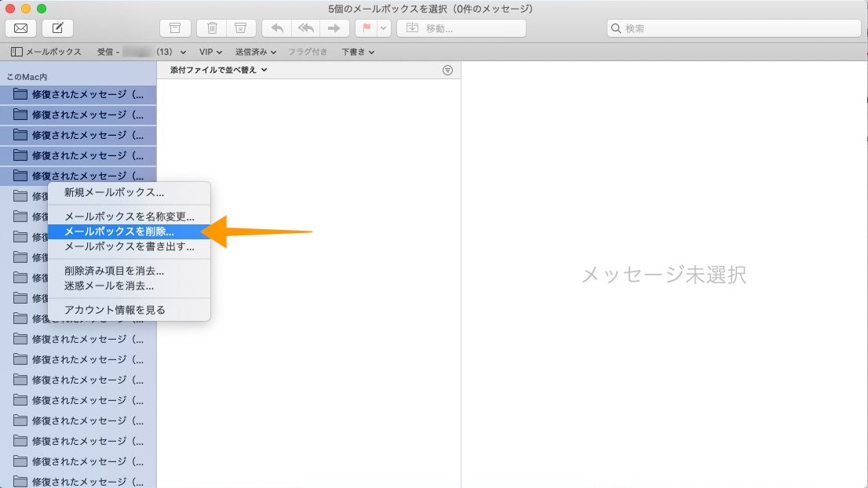Choose 新規メールボックス... from context menu

(129, 192)
